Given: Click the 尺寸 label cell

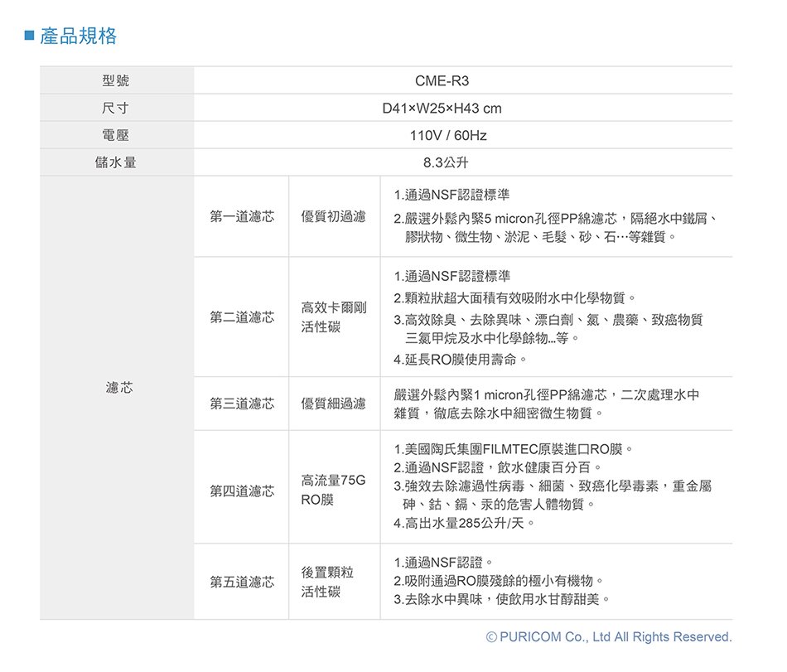Looking at the screenshot, I should point(117,108).
